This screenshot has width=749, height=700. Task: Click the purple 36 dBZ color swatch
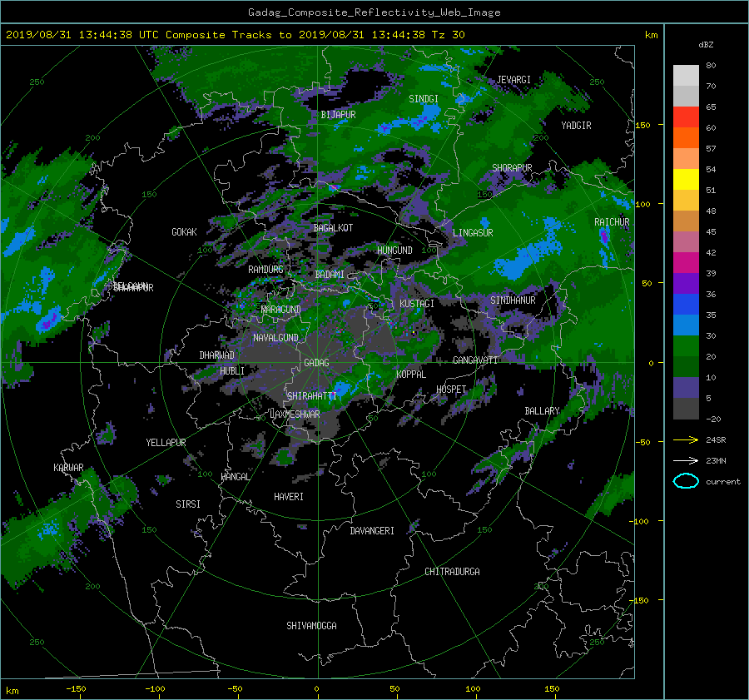coord(686,284)
